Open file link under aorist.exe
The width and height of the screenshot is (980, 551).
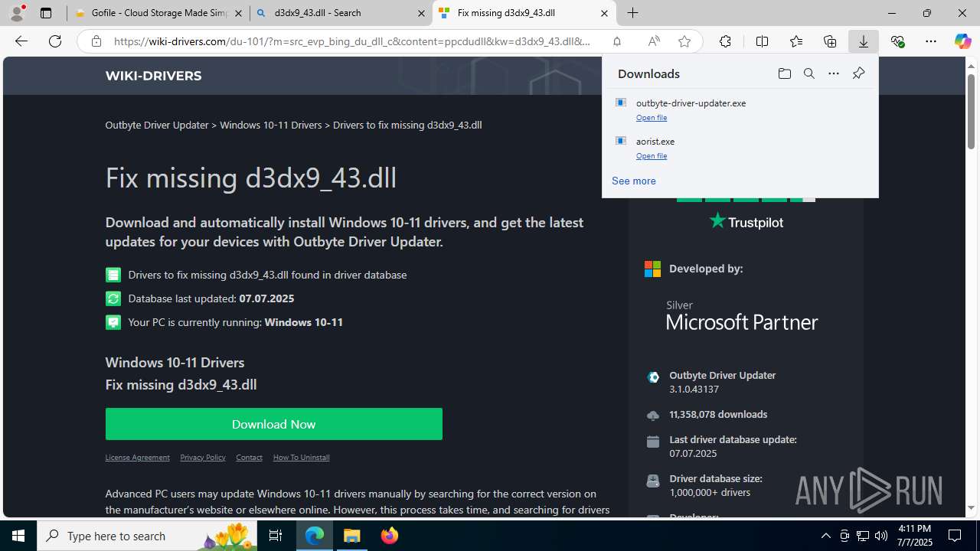(x=652, y=155)
